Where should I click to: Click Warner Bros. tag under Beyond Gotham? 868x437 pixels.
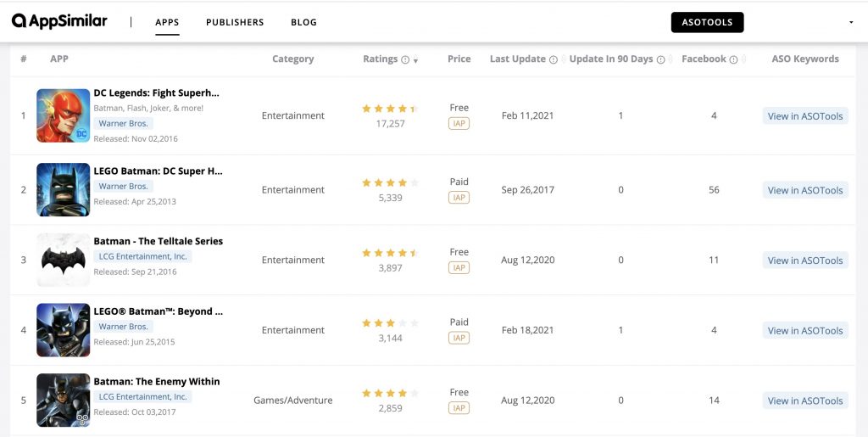tap(124, 327)
